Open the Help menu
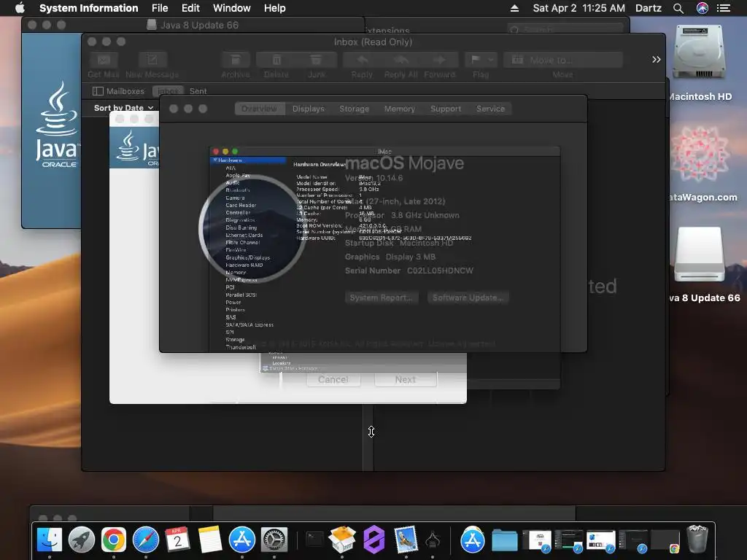747x560 pixels. click(275, 8)
